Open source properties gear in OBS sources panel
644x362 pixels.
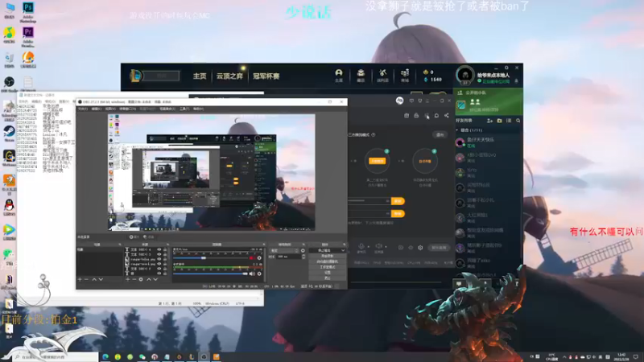pos(141,279)
